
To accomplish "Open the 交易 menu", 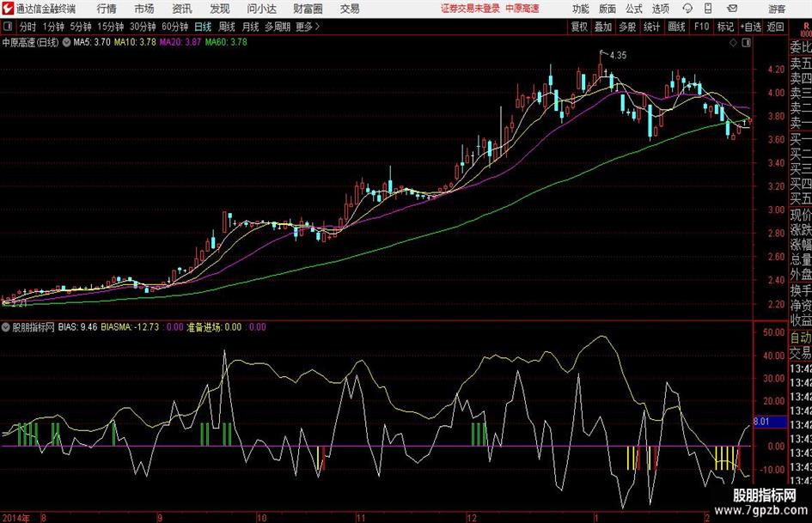I will pos(350,9).
